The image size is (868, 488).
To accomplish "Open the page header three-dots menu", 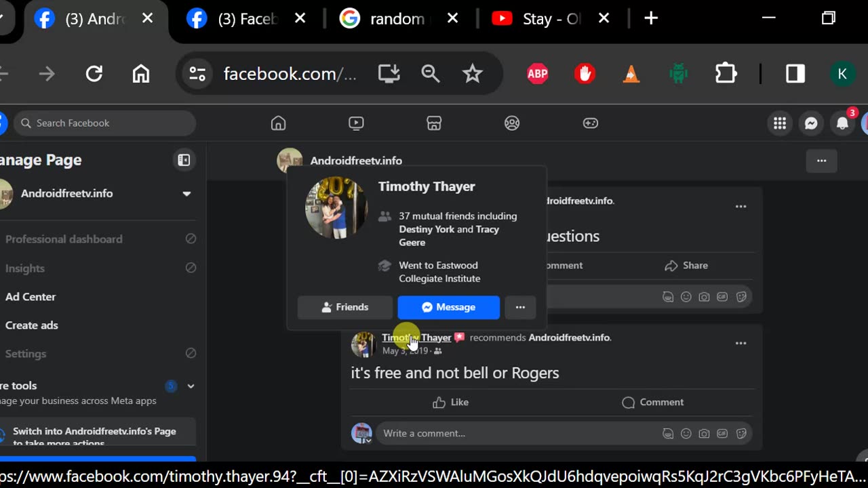I will click(x=821, y=161).
